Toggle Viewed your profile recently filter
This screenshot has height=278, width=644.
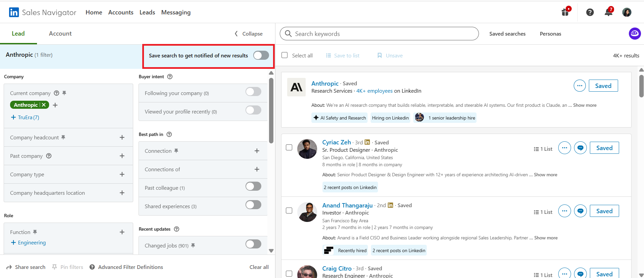pyautogui.click(x=253, y=110)
